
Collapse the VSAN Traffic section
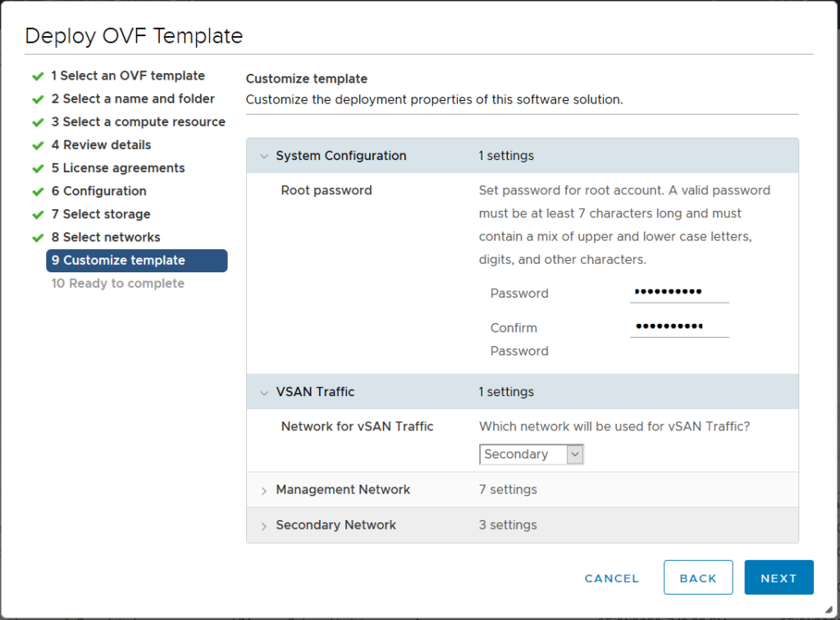pyautogui.click(x=263, y=392)
